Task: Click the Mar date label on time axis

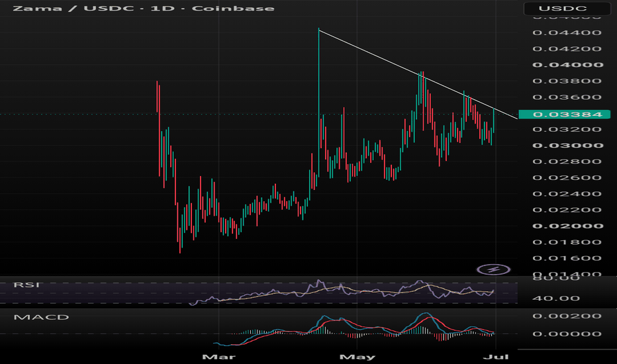Action: pyautogui.click(x=218, y=357)
